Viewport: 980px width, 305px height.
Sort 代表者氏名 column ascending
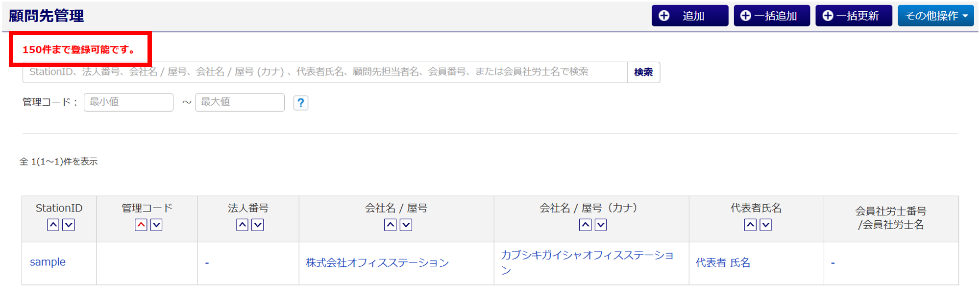(750, 225)
